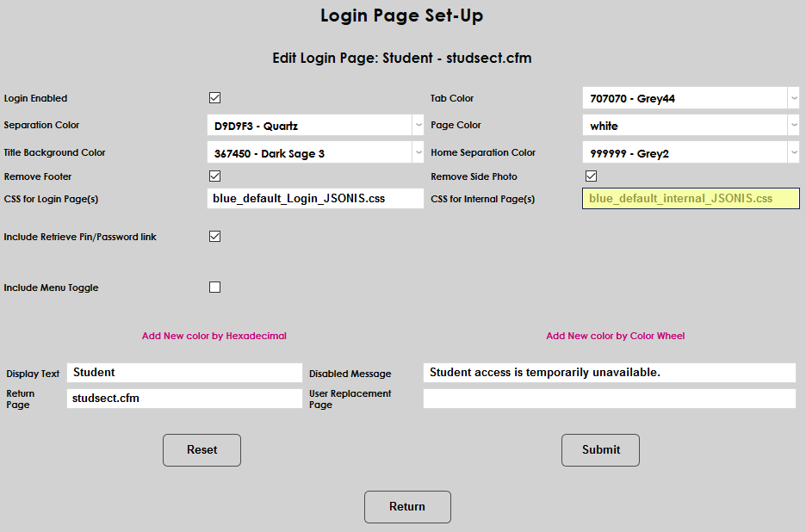Click the 'Home Separation Color' label

(x=483, y=152)
